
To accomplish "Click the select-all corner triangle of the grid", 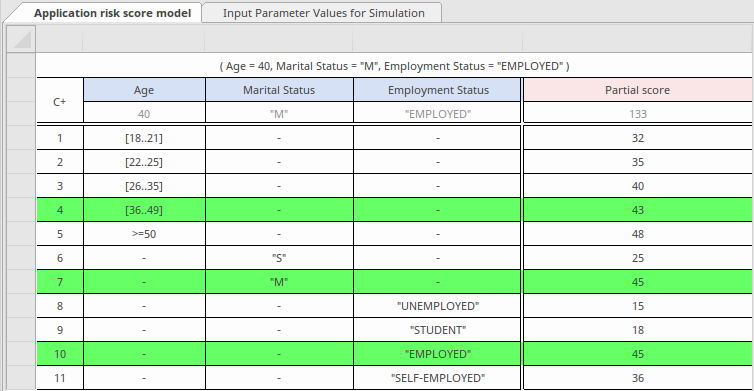I will 22,39.
